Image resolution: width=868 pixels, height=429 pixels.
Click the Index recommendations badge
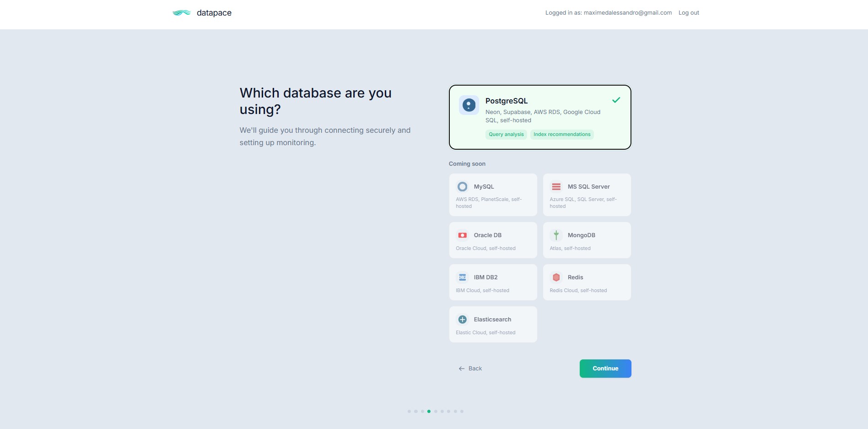(561, 134)
